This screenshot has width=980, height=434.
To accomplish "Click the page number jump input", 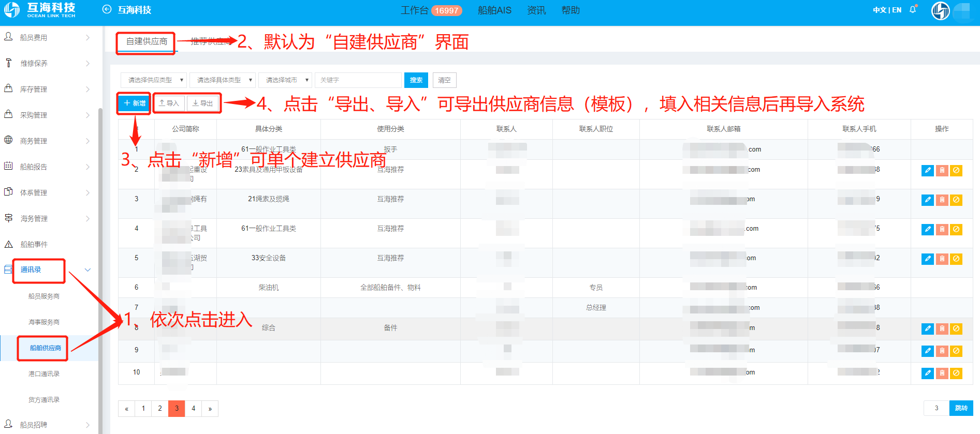I will click(937, 408).
